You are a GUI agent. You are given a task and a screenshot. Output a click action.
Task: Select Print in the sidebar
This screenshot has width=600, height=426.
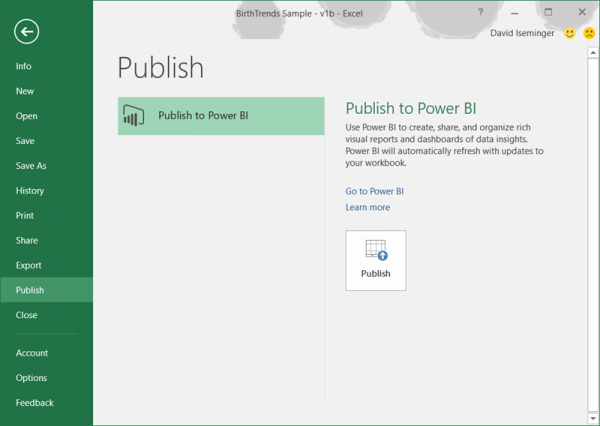point(24,215)
